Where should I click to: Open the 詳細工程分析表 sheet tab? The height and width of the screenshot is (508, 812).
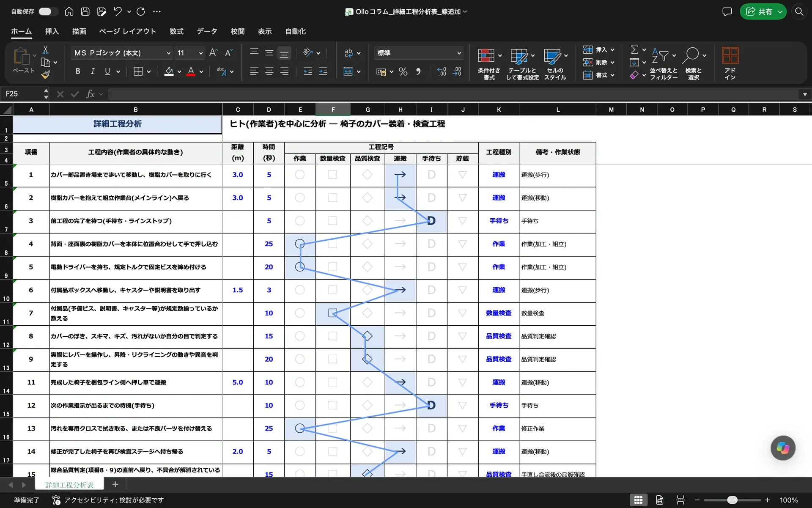(x=70, y=485)
